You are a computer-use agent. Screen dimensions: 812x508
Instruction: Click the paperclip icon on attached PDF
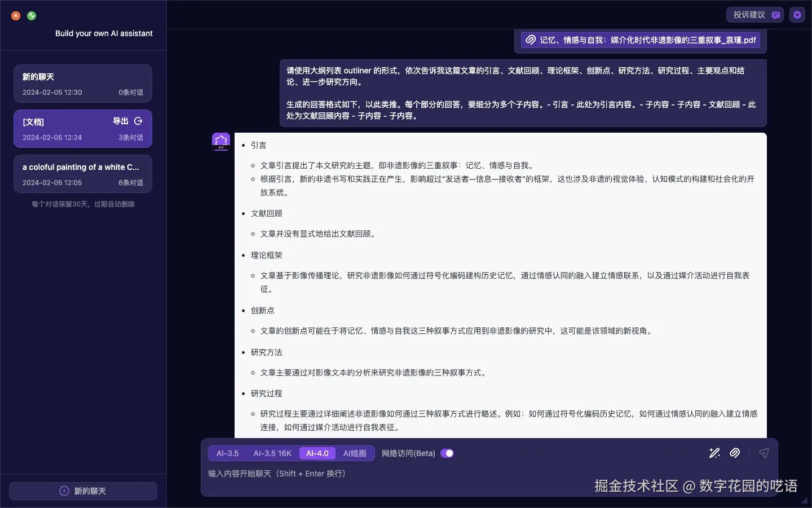[x=531, y=40]
